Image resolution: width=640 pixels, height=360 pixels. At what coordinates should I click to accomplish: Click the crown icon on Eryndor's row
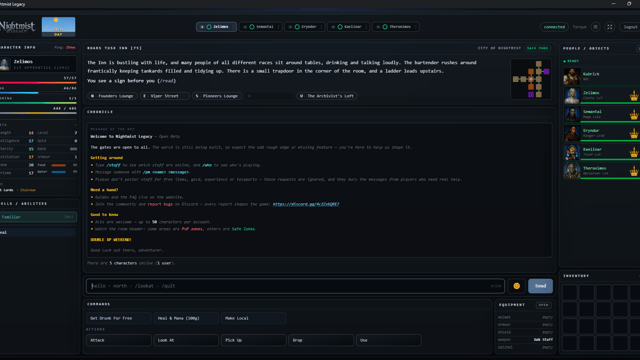(x=634, y=133)
